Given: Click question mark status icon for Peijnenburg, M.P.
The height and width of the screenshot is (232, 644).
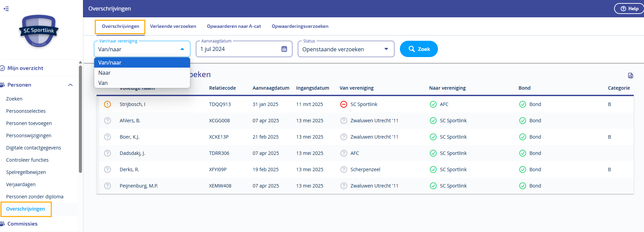Looking at the screenshot, I should (x=107, y=186).
